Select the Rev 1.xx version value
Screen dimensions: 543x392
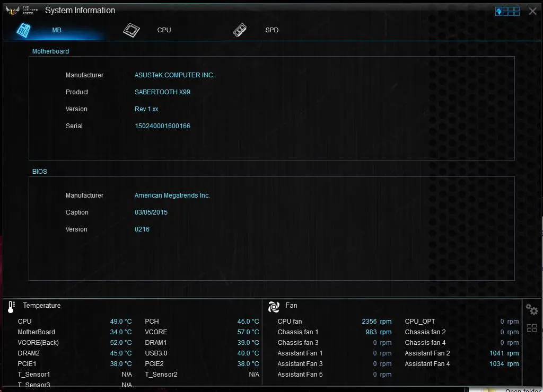[x=146, y=109]
